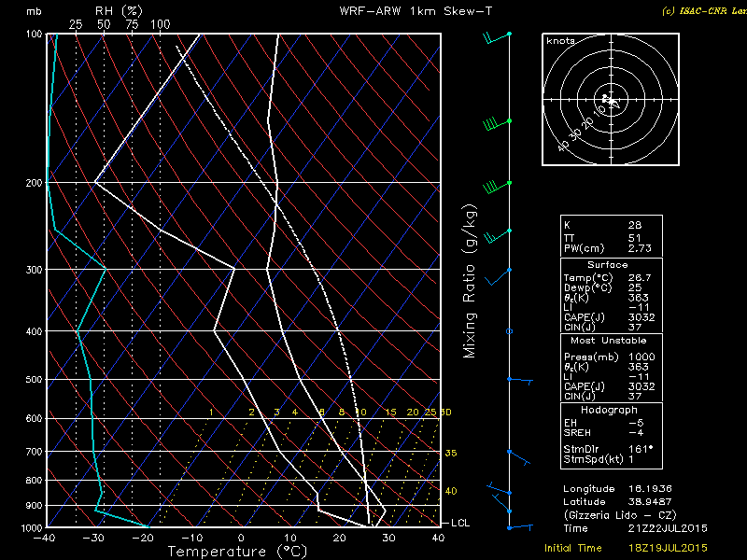Click the surface Dewp value 25
This screenshot has width=747, height=560.
[635, 287]
